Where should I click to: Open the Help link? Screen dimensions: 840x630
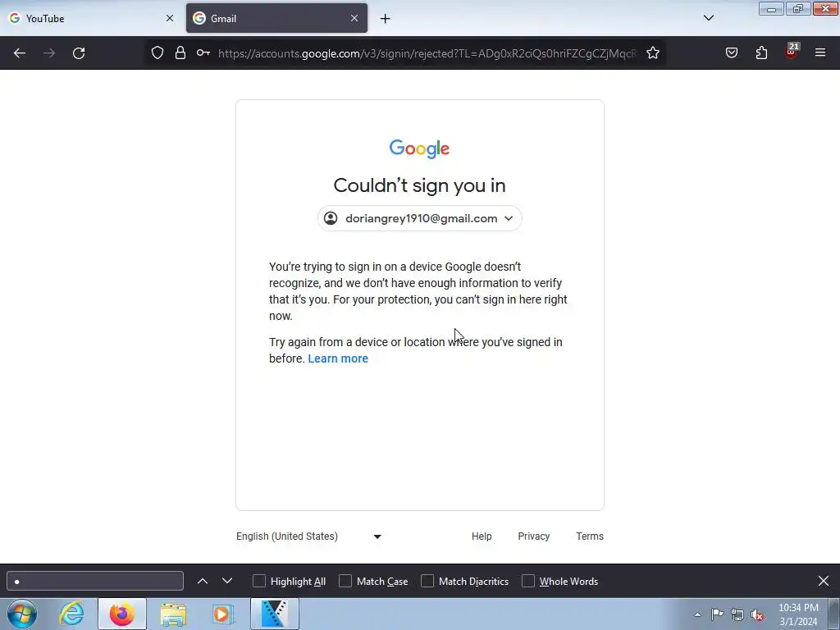pyautogui.click(x=482, y=536)
